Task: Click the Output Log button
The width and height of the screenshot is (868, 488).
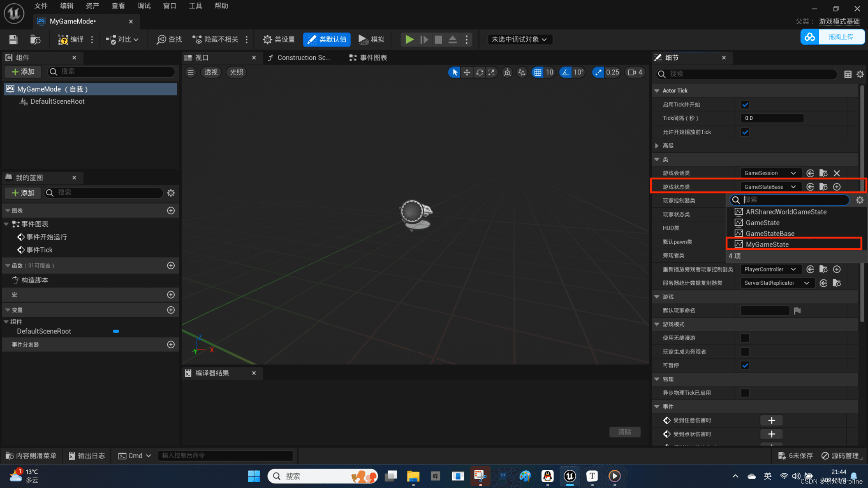Action: click(x=87, y=456)
